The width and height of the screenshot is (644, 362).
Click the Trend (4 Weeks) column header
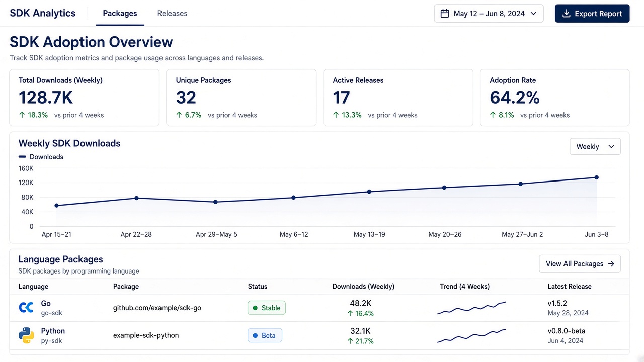[464, 287]
